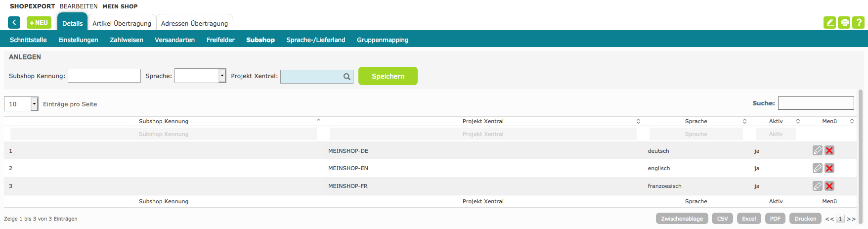
Task: Delete the MEINSHOP-DE subshop entry
Action: click(x=829, y=150)
